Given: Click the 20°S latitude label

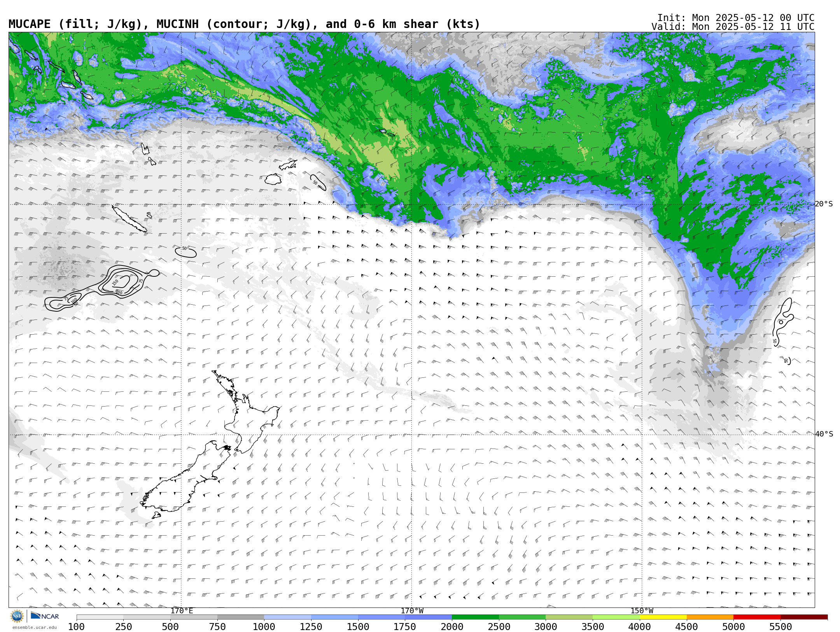Looking at the screenshot, I should click(x=824, y=204).
